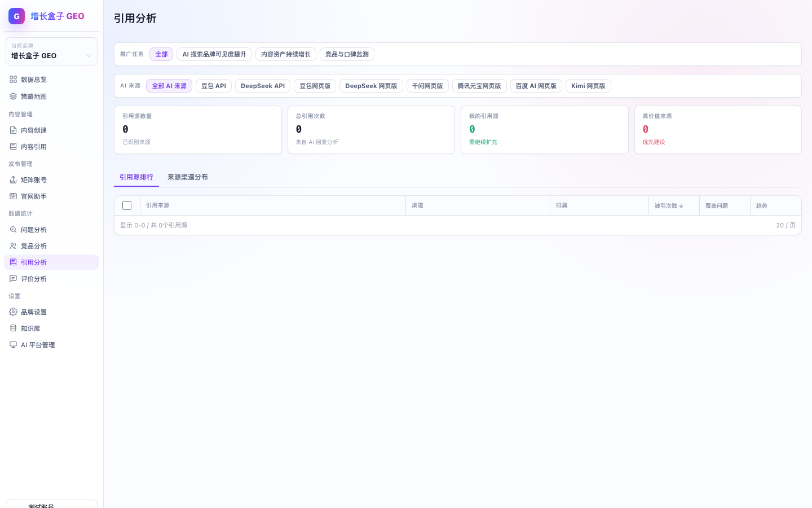Click the 竞品分析 people icon
This screenshot has height=508, width=812.
pos(13,246)
